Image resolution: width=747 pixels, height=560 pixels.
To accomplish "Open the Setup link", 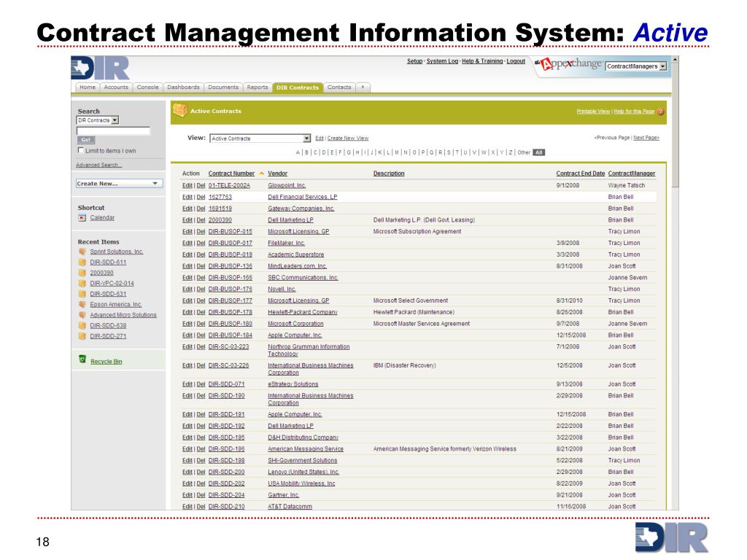I will click(x=414, y=61).
